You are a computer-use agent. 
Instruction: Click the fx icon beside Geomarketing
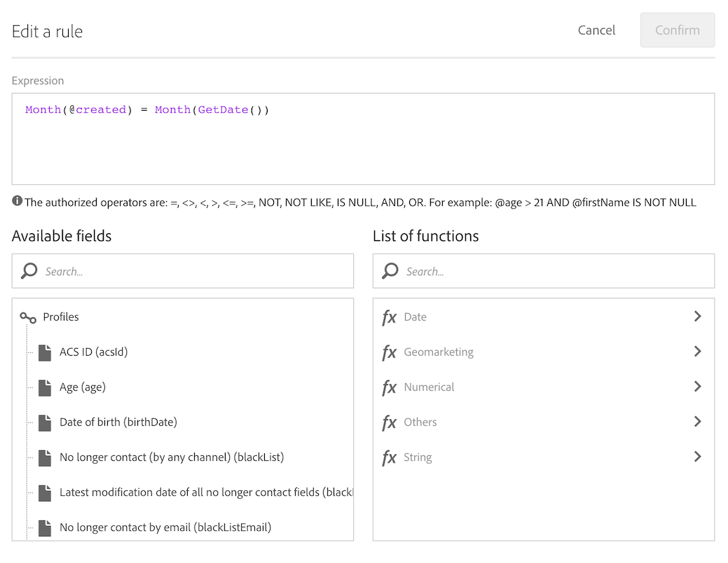tap(389, 352)
